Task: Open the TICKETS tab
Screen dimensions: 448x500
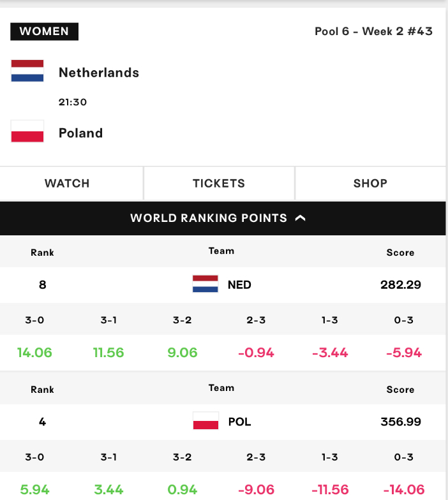Action: 219,184
